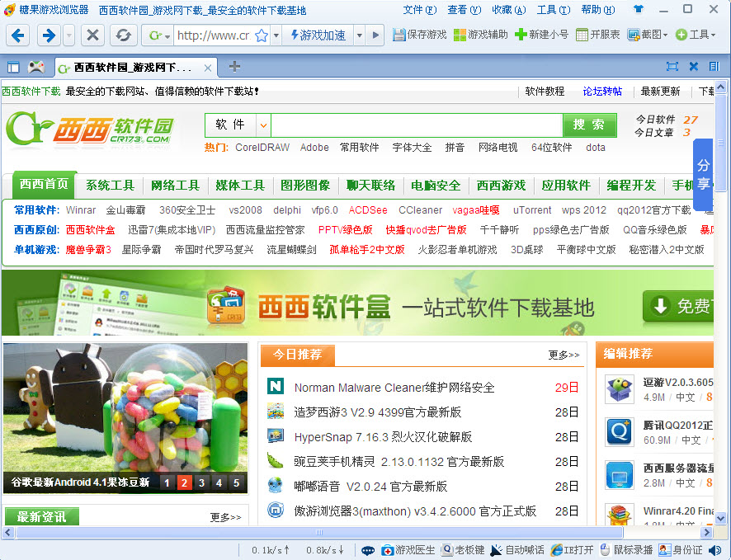Open the tab list icon at right

[x=714, y=67]
